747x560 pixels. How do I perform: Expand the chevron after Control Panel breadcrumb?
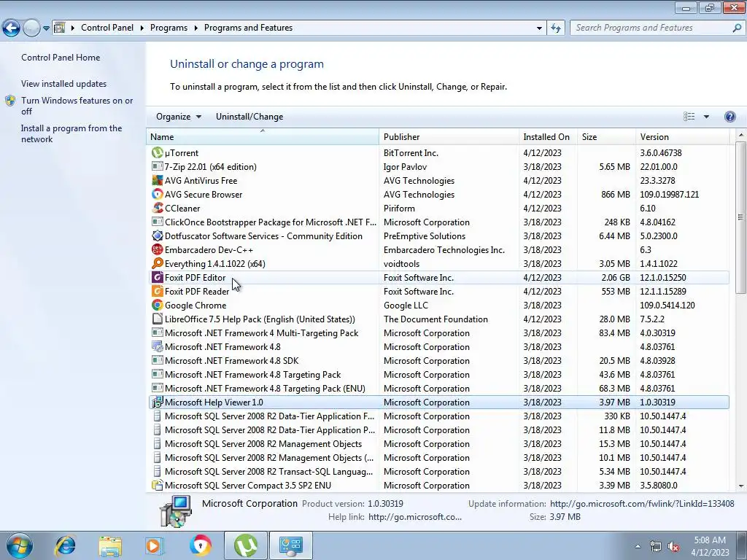pyautogui.click(x=142, y=28)
